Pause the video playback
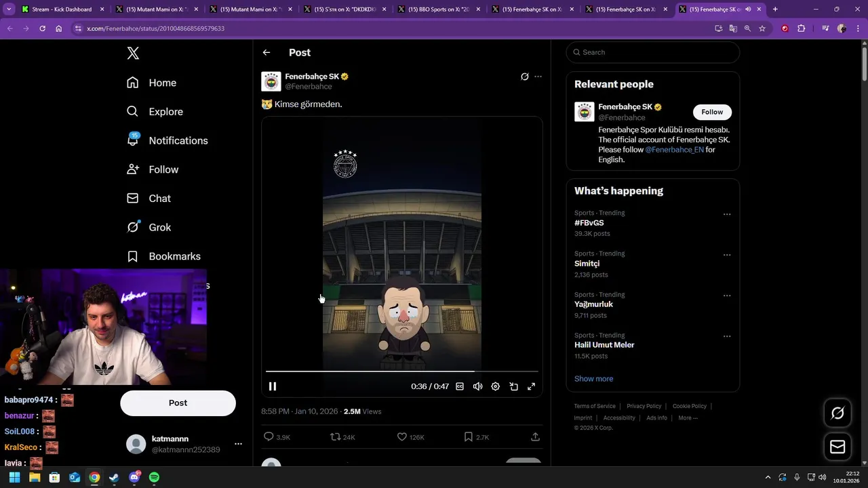 [x=273, y=386]
